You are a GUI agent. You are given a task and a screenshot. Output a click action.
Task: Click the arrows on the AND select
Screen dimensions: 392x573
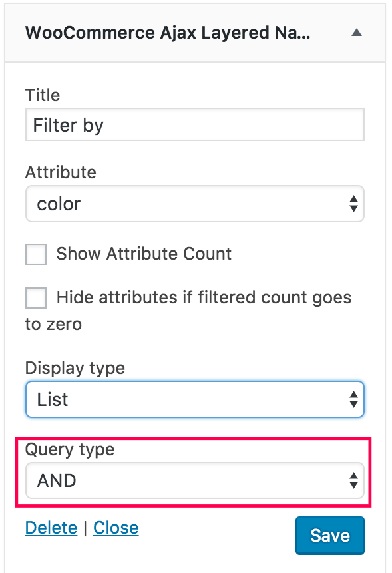click(x=353, y=480)
